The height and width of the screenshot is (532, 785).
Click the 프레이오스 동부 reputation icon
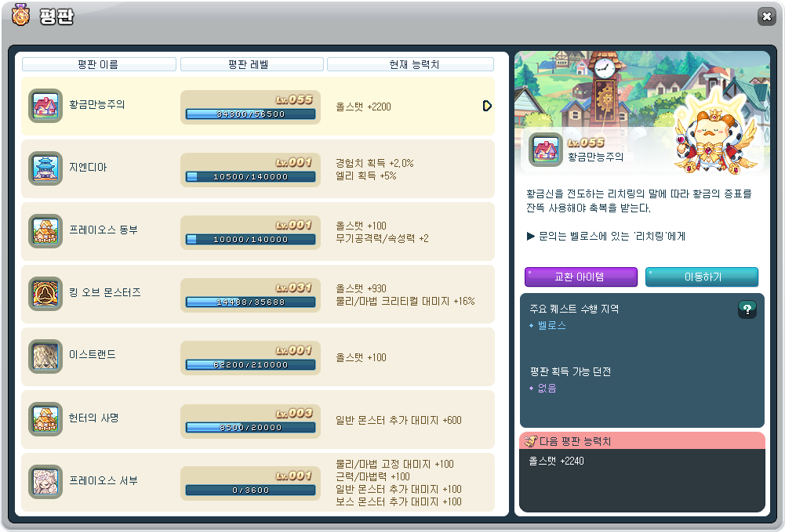point(45,231)
